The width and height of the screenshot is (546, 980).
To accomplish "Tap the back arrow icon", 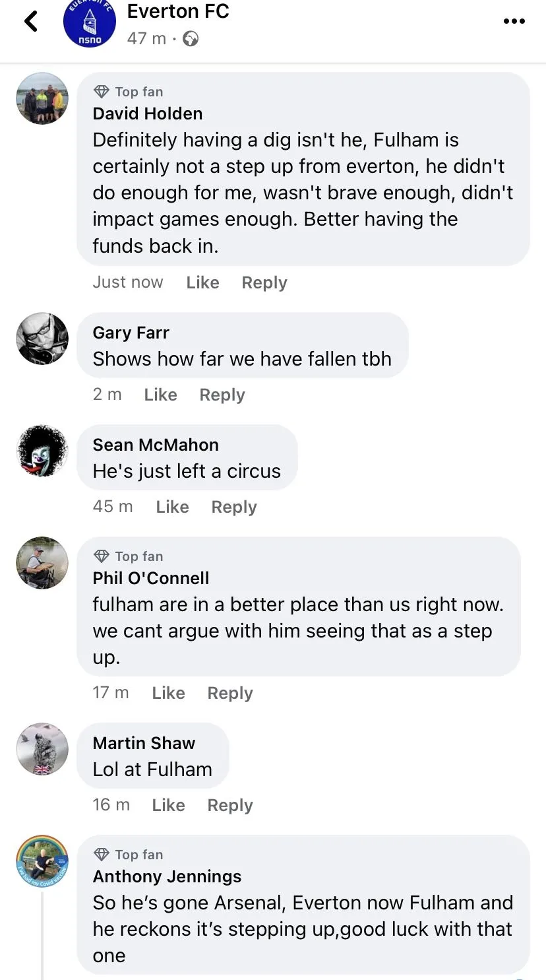I will (31, 22).
